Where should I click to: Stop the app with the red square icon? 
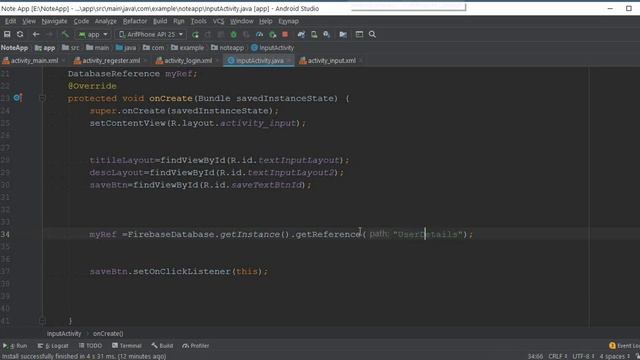[x=285, y=34]
